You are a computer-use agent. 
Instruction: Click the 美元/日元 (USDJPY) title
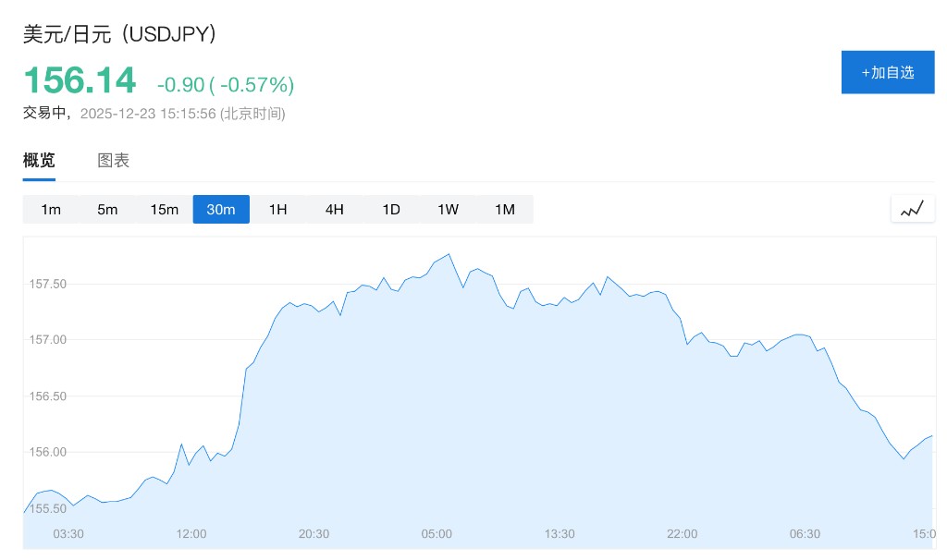pyautogui.click(x=119, y=34)
